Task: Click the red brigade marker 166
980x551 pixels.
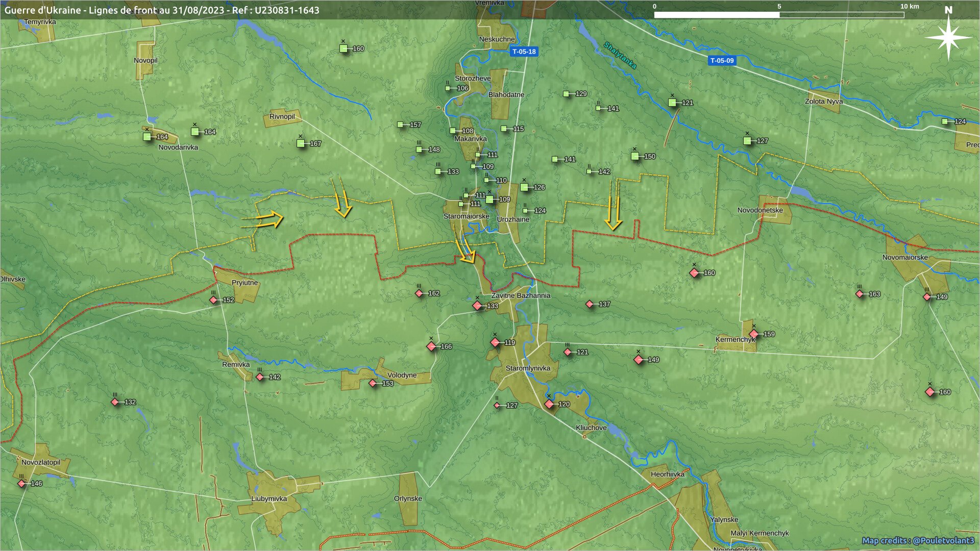Action: [431, 346]
